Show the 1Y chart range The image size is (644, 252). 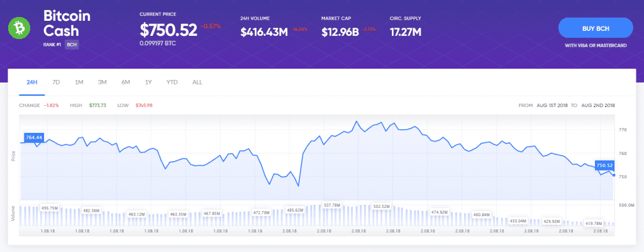148,82
